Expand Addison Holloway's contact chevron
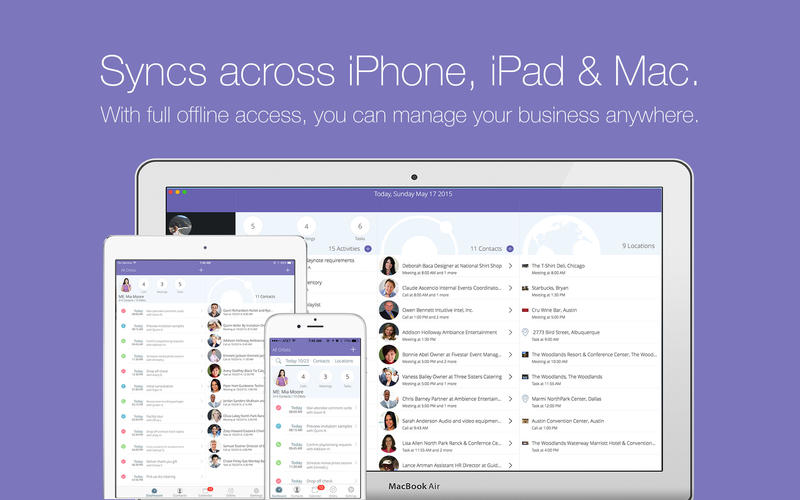 tap(510, 332)
